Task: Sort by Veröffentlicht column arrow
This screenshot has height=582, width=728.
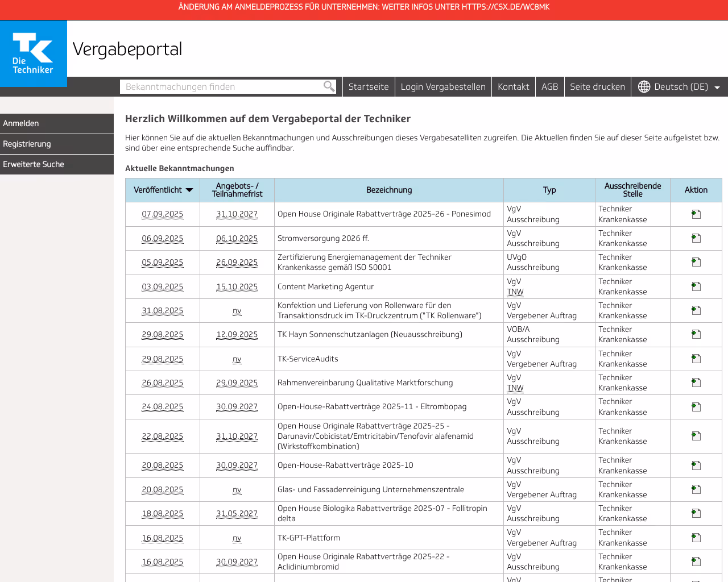Action: coord(189,190)
